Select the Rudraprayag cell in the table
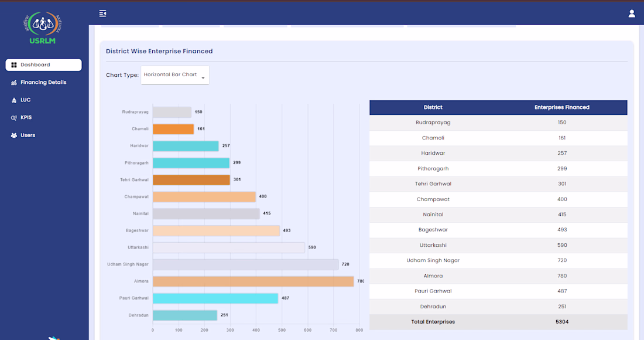The image size is (644, 340). pyautogui.click(x=433, y=123)
